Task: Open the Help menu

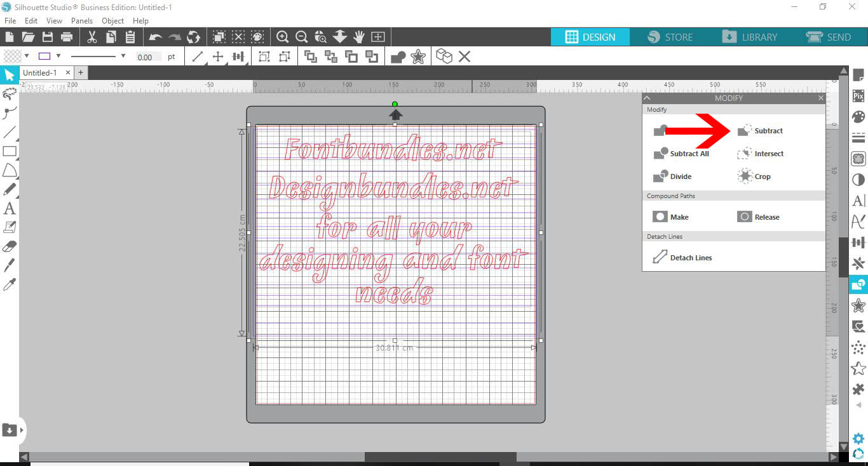Action: (140, 21)
